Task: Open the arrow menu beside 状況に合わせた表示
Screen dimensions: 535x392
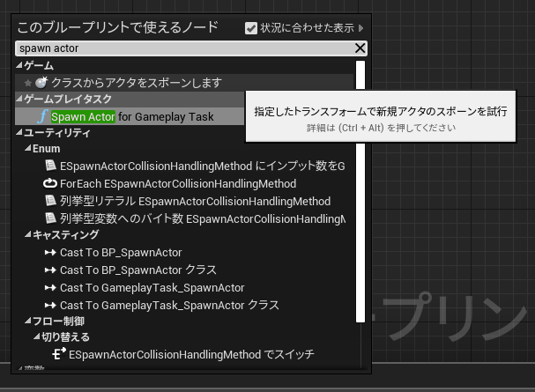Action: [x=361, y=28]
